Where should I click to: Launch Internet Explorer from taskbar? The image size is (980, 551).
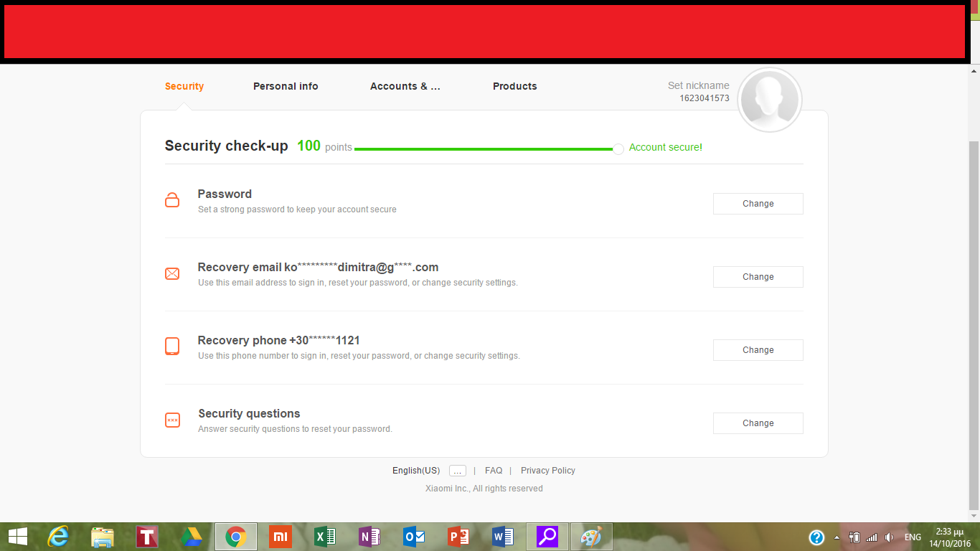[x=57, y=537]
